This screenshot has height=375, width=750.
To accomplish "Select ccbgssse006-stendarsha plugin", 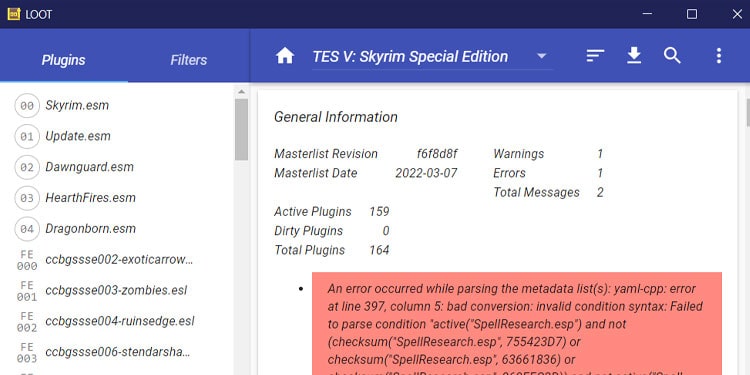I will (x=118, y=352).
